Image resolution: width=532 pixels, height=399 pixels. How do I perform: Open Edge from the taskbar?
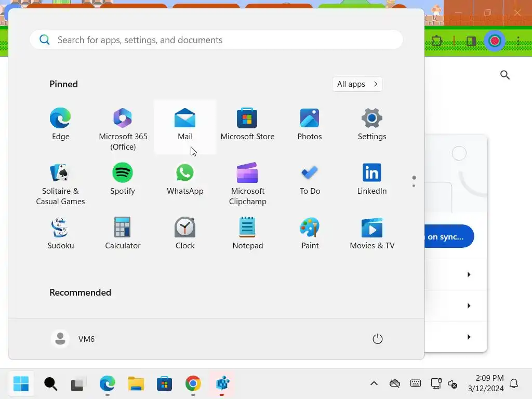coord(107,384)
